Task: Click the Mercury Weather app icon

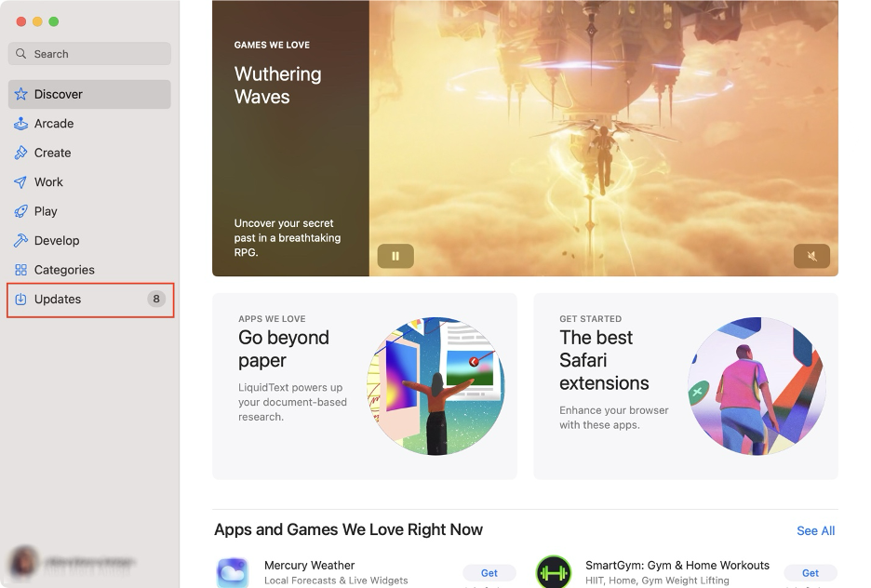Action: click(x=232, y=572)
